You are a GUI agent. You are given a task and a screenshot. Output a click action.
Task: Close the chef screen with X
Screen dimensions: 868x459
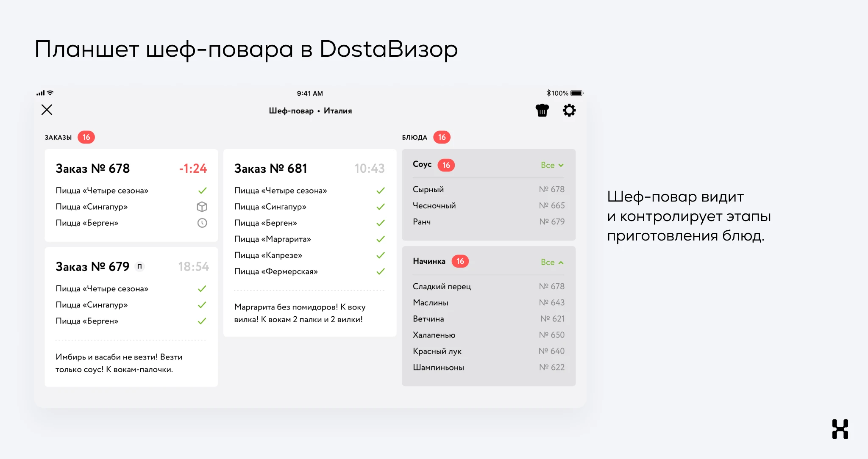point(47,110)
